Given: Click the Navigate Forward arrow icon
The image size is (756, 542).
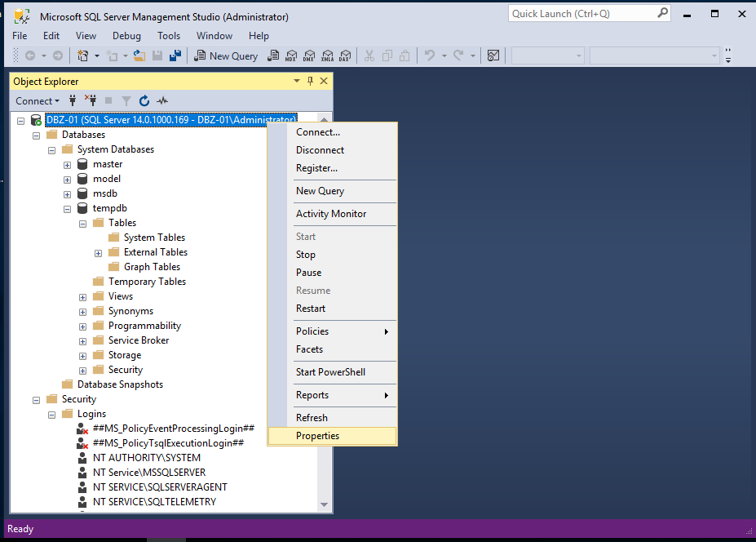Looking at the screenshot, I should [x=58, y=56].
